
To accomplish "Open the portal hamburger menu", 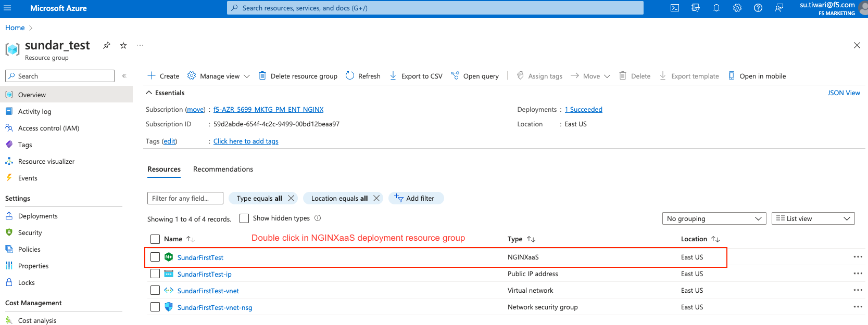I will tap(7, 8).
